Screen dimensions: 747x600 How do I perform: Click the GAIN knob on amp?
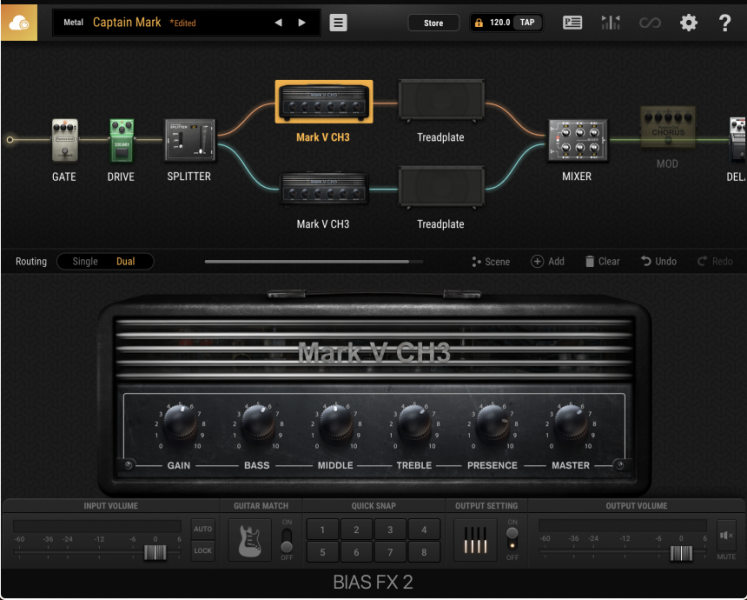point(179,424)
